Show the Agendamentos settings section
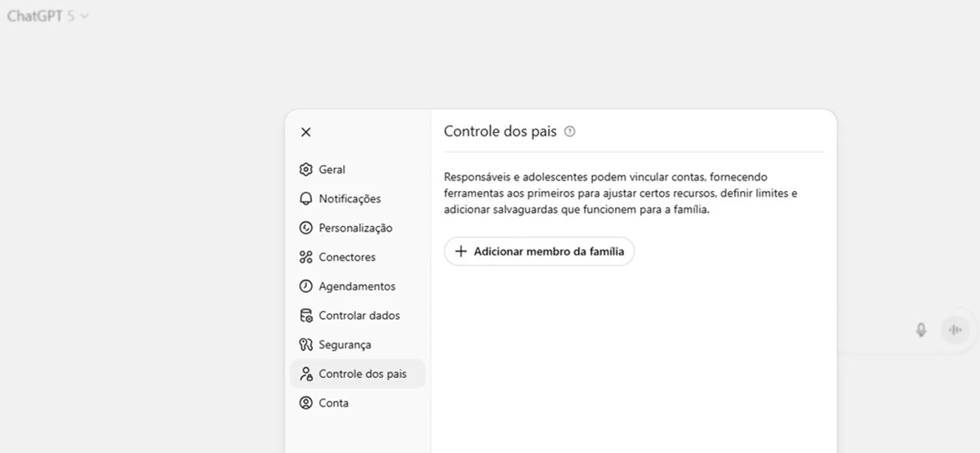 [x=357, y=286]
